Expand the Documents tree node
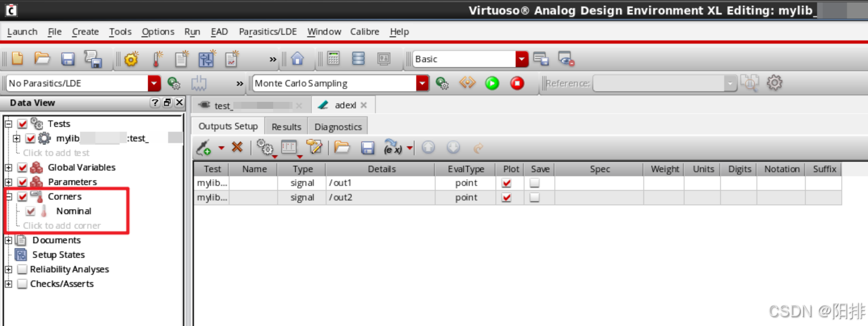The width and height of the screenshot is (868, 326). coord(9,240)
